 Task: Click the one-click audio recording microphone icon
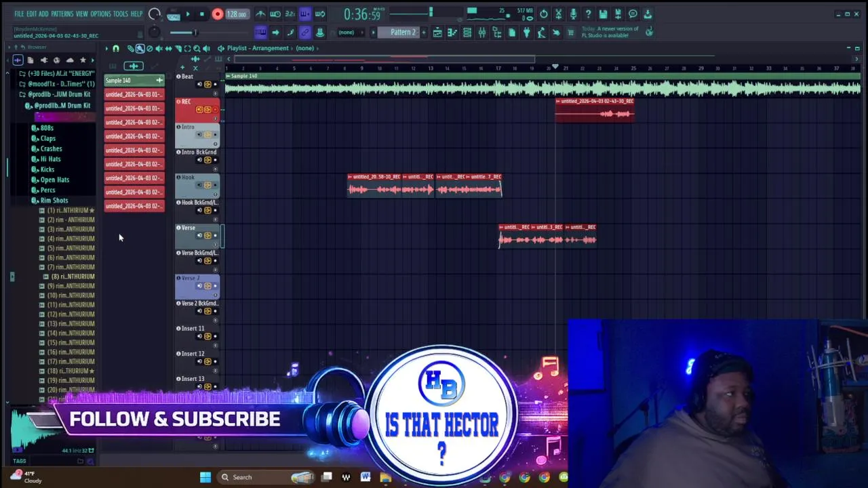(573, 14)
